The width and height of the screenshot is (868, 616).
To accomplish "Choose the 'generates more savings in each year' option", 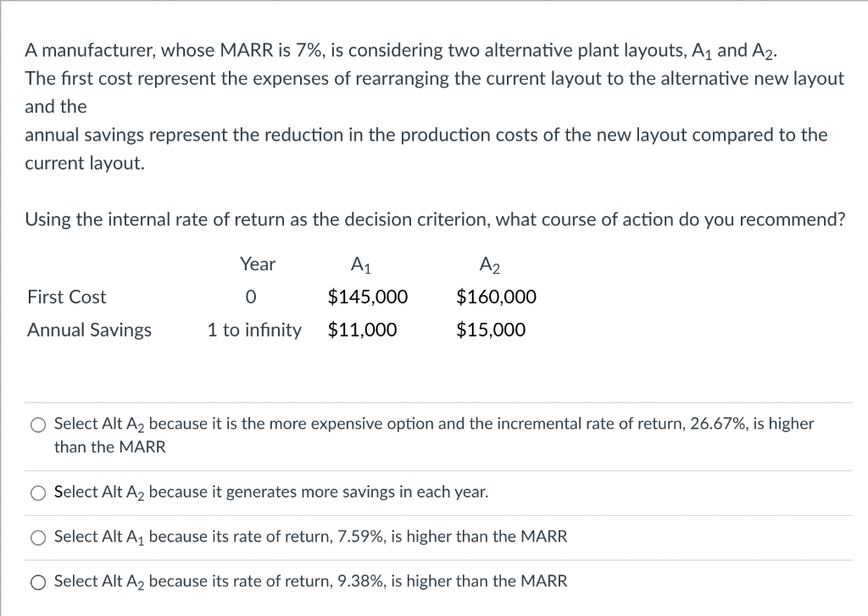I will (x=38, y=492).
